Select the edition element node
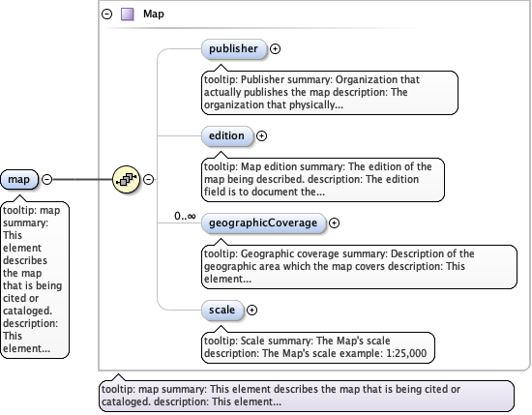Image resolution: width=532 pixels, height=415 pixels. [x=227, y=136]
